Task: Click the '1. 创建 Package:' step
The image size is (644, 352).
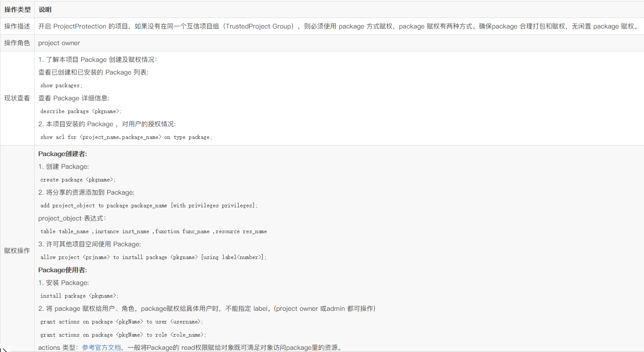Action: pos(63,167)
